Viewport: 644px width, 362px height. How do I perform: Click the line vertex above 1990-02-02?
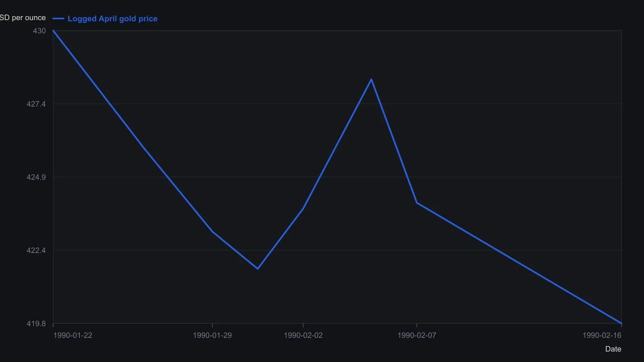pyautogui.click(x=303, y=208)
